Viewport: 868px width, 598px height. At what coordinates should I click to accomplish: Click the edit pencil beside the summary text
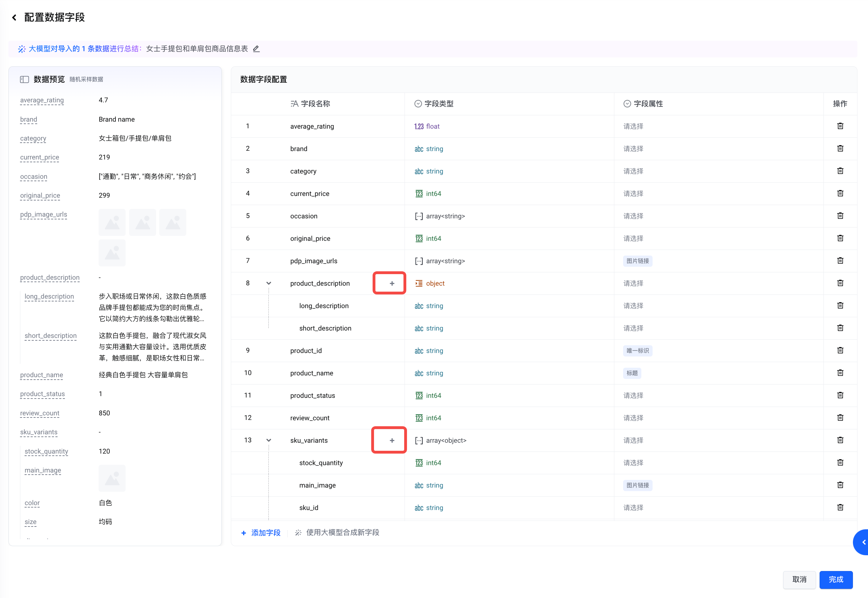point(256,49)
